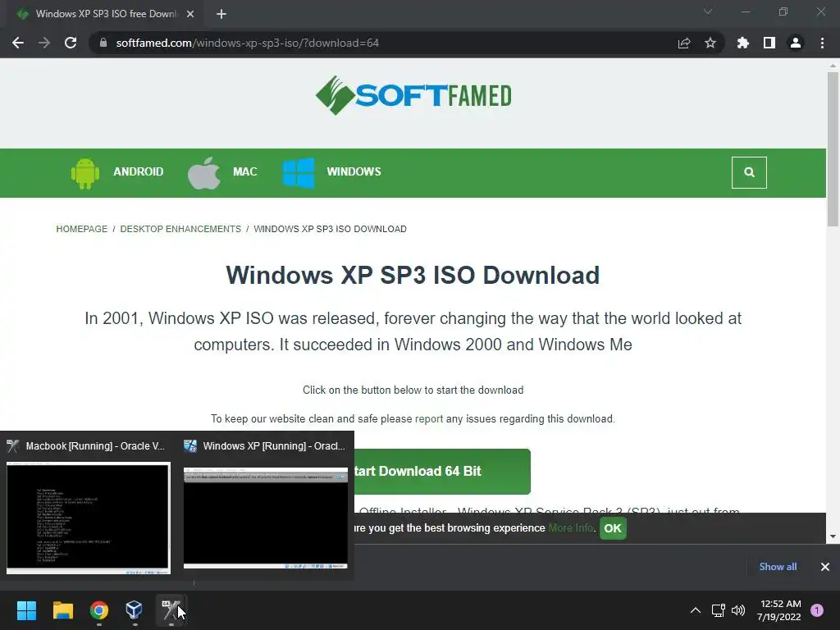Open the notification badge showing 1

coord(817,610)
